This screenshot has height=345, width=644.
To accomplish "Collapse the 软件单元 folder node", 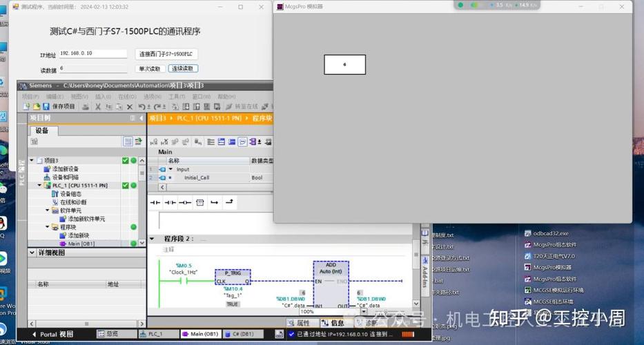I will (47, 210).
